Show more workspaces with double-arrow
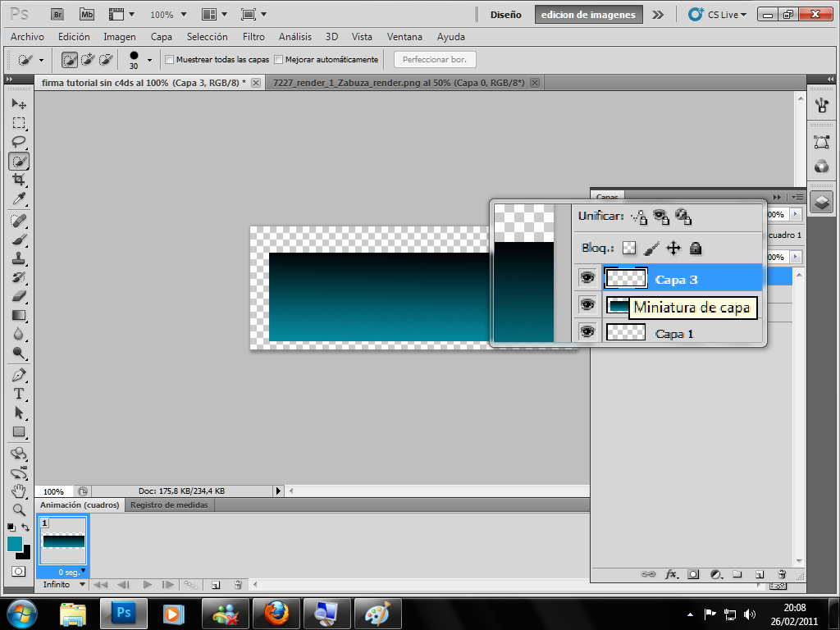The width and height of the screenshot is (840, 630). (x=657, y=15)
